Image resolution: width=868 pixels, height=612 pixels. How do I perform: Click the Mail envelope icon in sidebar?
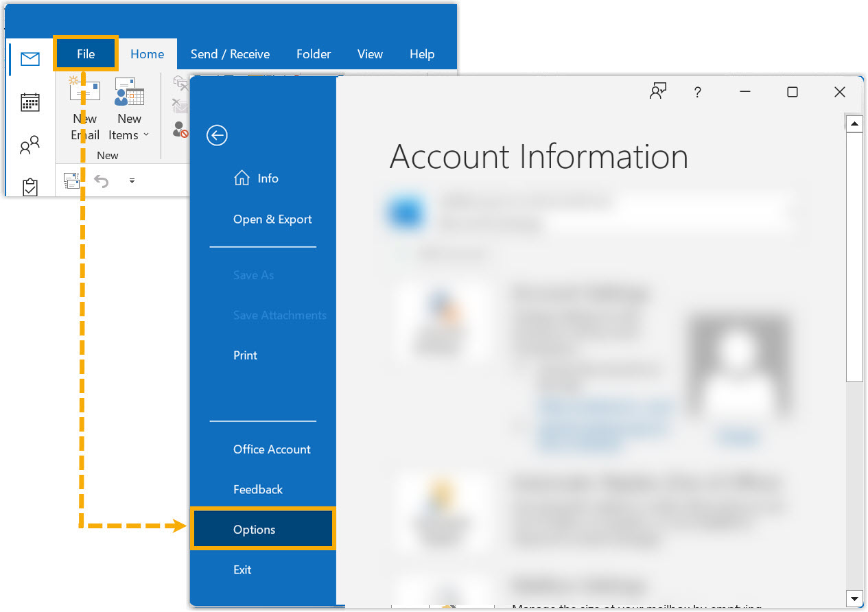[x=30, y=59]
